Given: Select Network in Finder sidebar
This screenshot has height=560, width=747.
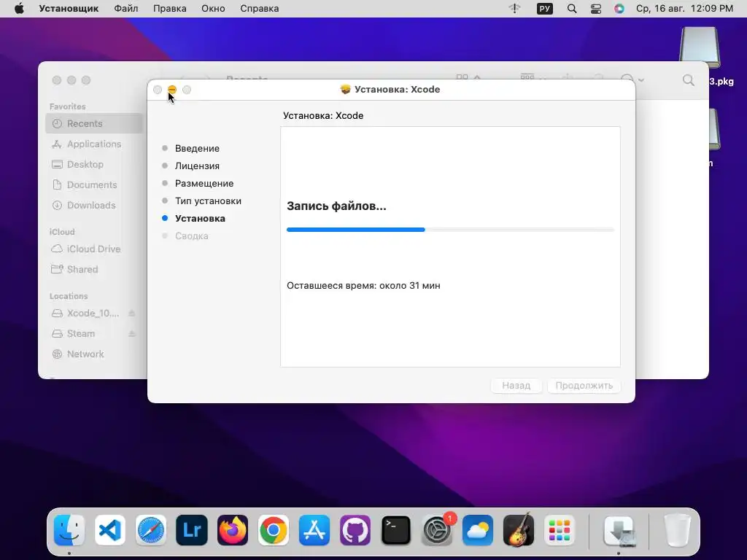Looking at the screenshot, I should click(x=94, y=354).
